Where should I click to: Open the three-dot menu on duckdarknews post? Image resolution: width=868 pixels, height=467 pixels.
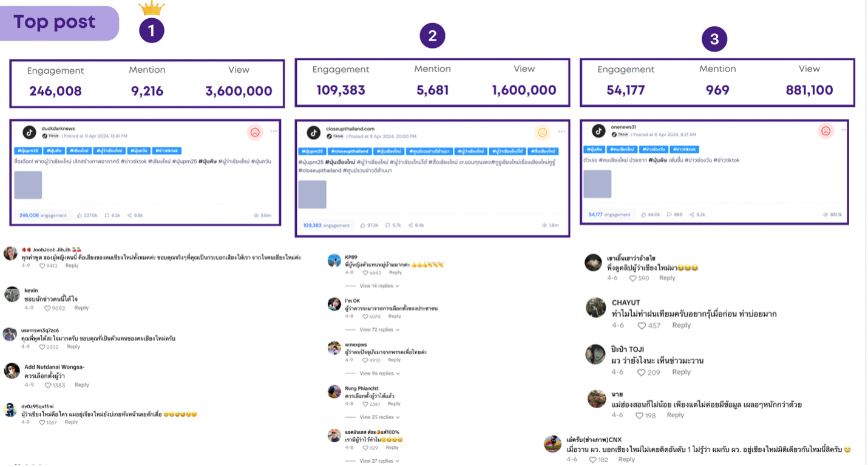274,132
